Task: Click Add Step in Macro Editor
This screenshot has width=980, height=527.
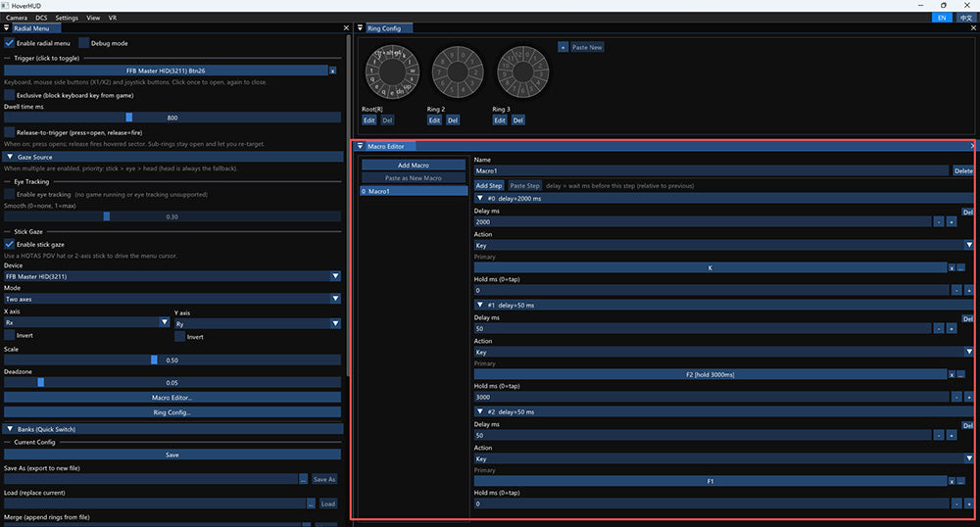Action: [489, 185]
